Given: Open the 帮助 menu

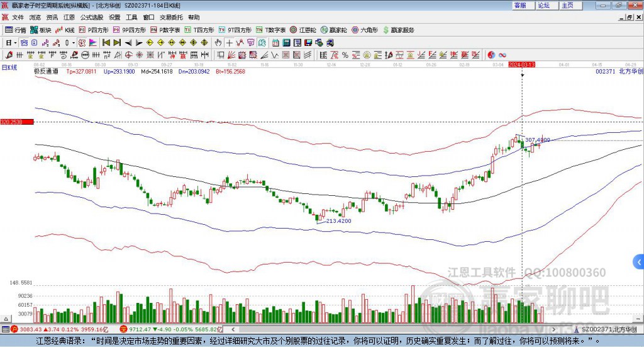Looking at the screenshot, I should pos(194,17).
